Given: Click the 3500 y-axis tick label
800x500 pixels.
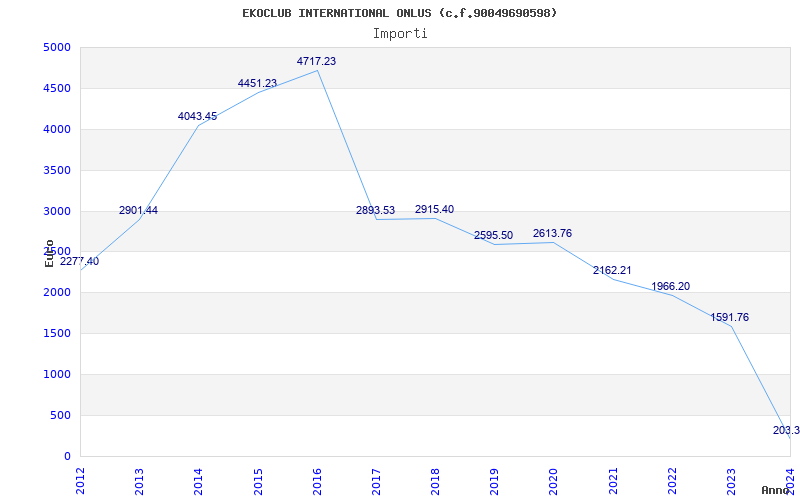Looking at the screenshot, I should pos(57,170).
